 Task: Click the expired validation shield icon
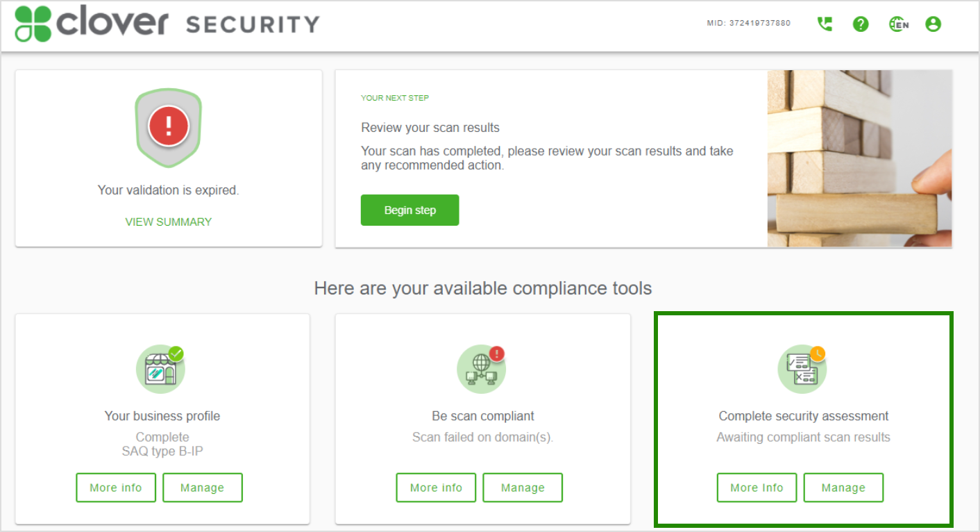(168, 128)
